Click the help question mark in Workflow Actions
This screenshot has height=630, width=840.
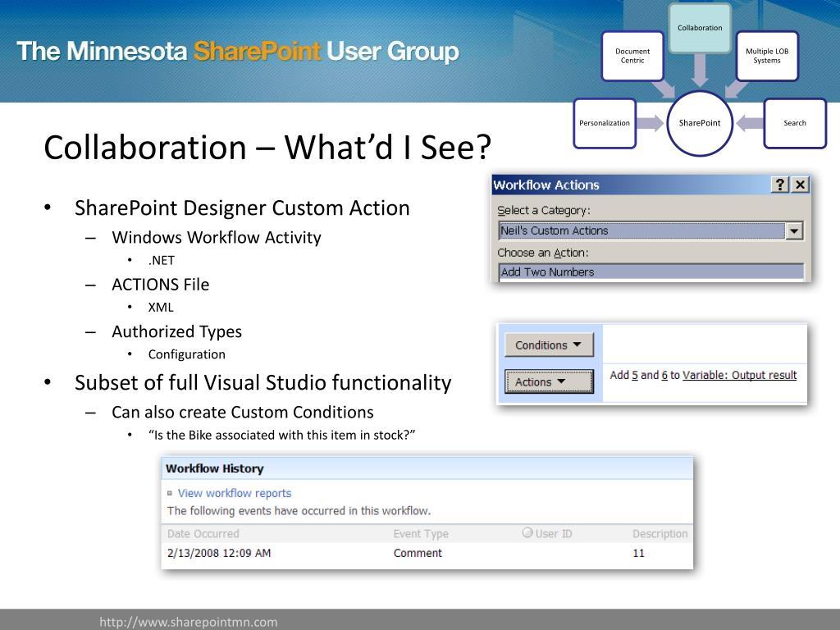pyautogui.click(x=780, y=185)
